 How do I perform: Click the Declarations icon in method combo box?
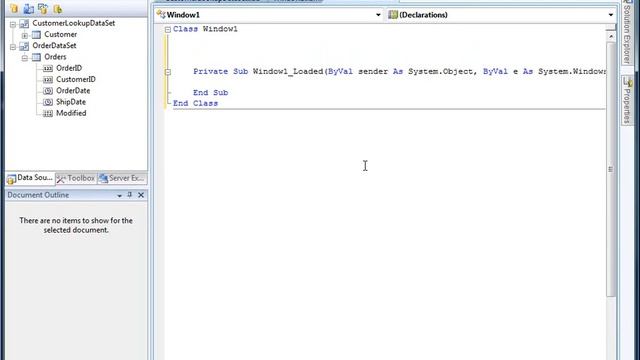(x=393, y=15)
